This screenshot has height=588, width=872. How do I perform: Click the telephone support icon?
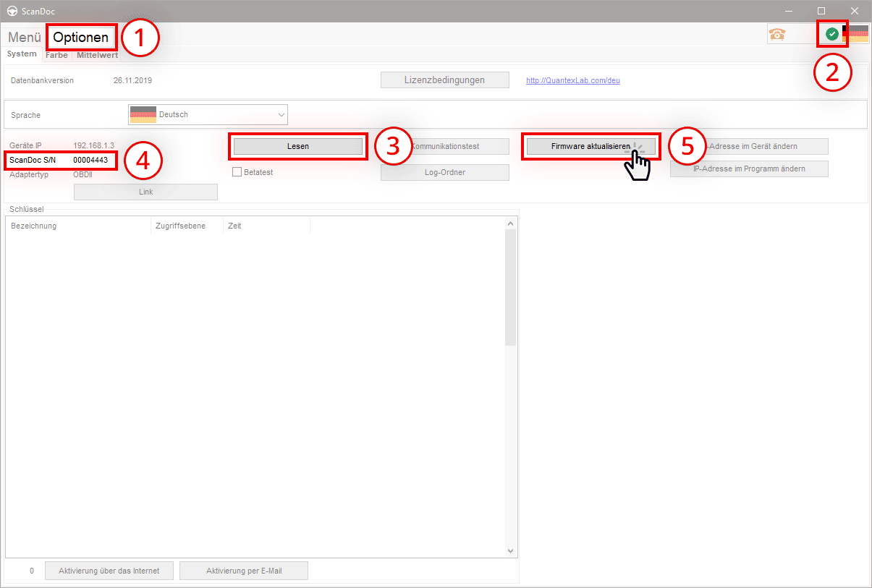779,34
